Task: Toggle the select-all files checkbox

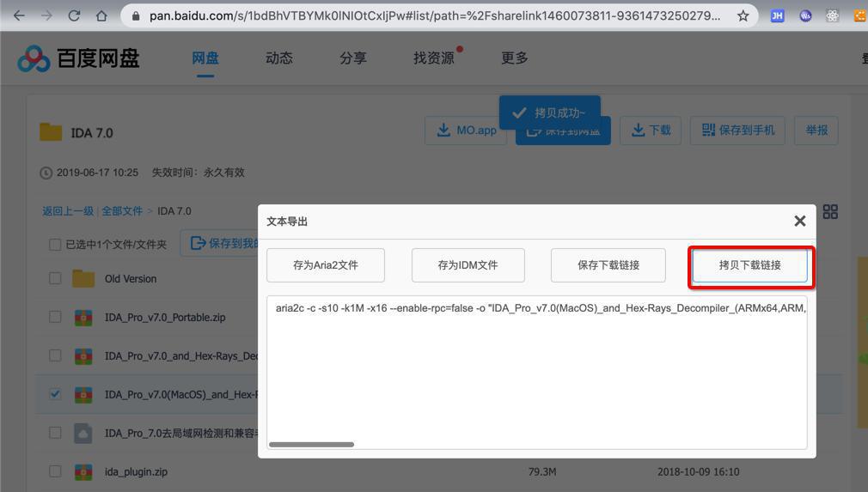Action: pos(55,245)
